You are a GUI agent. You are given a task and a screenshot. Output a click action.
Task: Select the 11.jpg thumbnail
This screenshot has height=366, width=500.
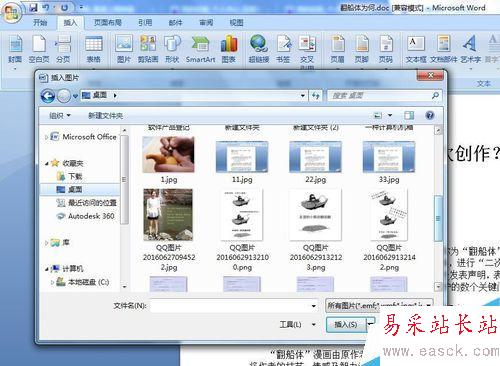point(242,157)
